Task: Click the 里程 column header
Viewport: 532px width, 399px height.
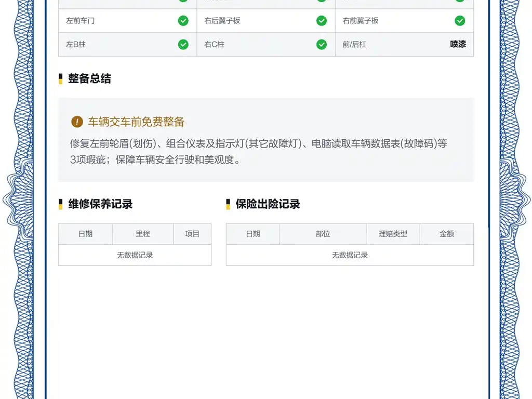Action: click(x=143, y=234)
